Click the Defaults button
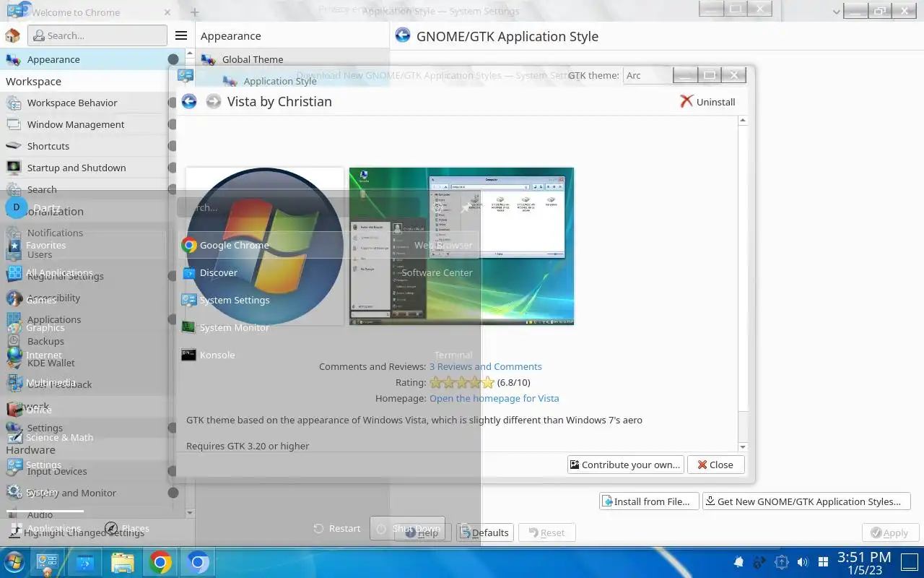This screenshot has height=578, width=924. (485, 532)
